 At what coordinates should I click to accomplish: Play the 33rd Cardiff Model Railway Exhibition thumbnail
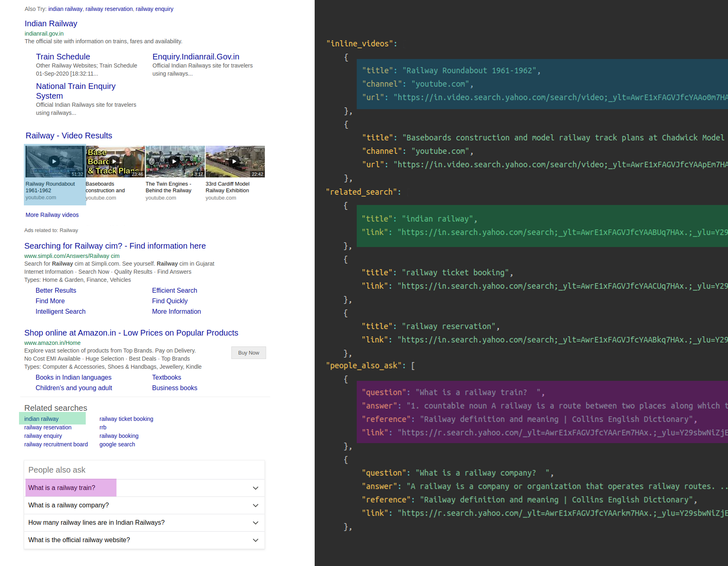click(235, 161)
